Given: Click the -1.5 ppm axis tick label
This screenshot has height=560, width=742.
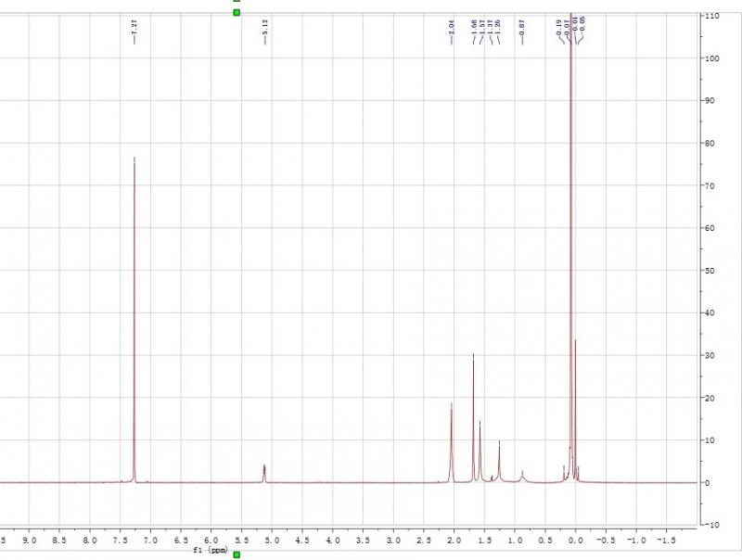Looking at the screenshot, I should pos(667,541).
